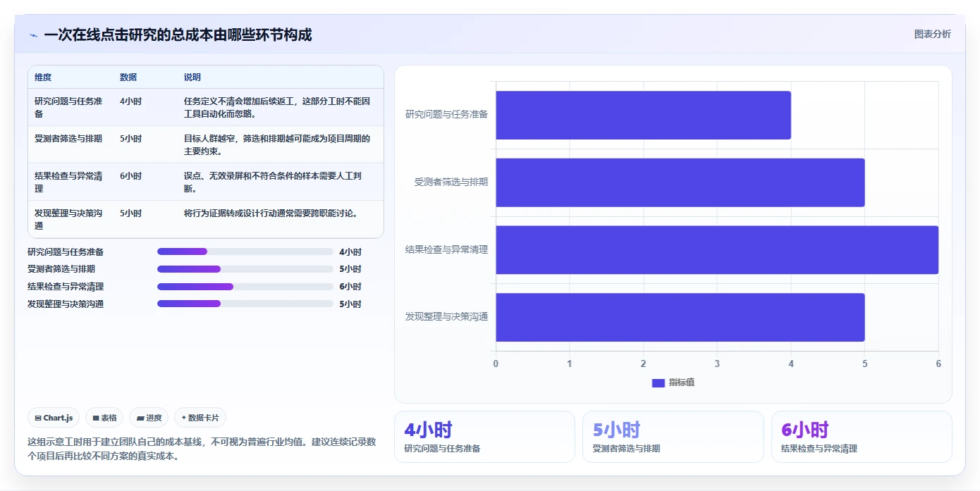Select the 表格 tag chip
This screenshot has height=491, width=980.
(104, 418)
